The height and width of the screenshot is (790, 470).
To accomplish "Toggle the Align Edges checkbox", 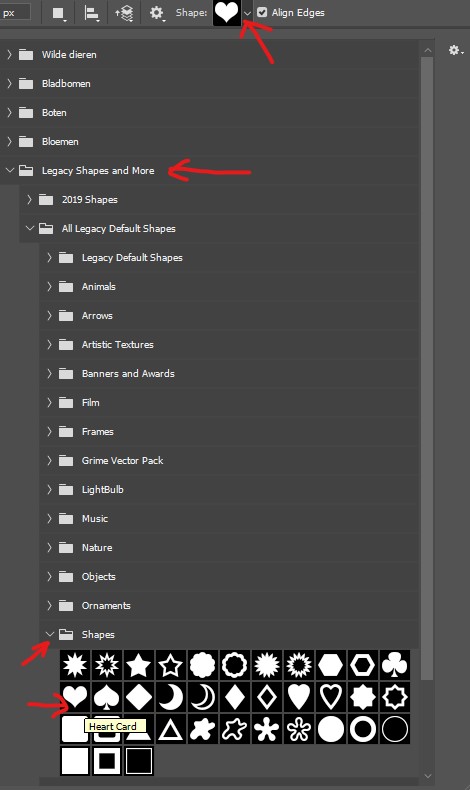I will tap(262, 12).
